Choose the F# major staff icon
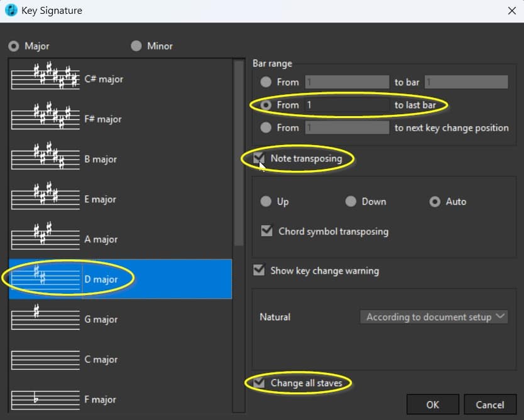The width and height of the screenshot is (524, 420). [x=45, y=119]
